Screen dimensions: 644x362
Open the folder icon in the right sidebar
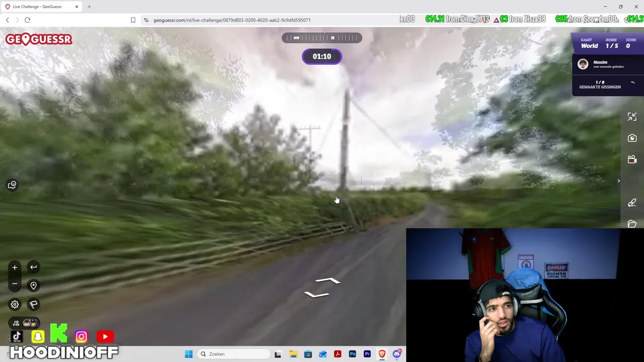tap(632, 224)
